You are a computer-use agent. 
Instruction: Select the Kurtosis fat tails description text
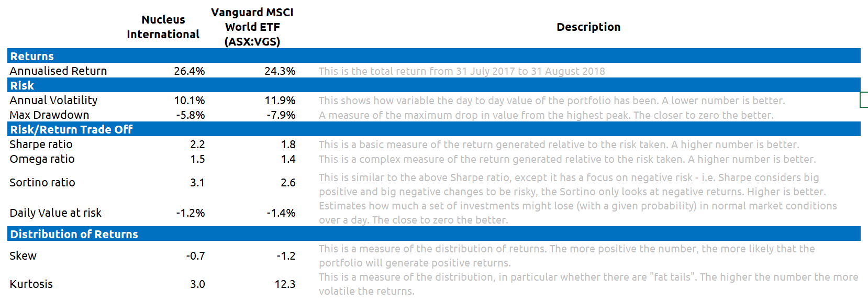coord(588,284)
